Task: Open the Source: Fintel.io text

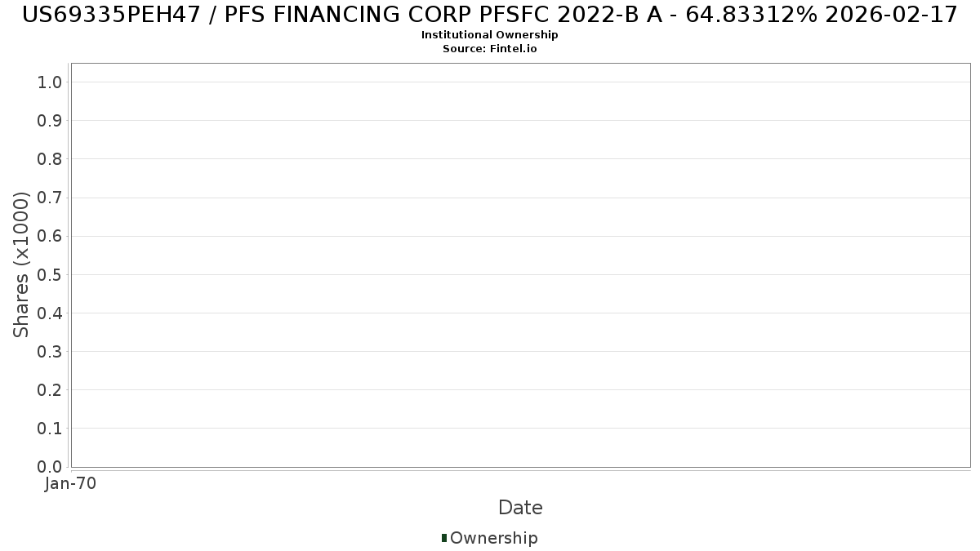Action: click(x=489, y=49)
